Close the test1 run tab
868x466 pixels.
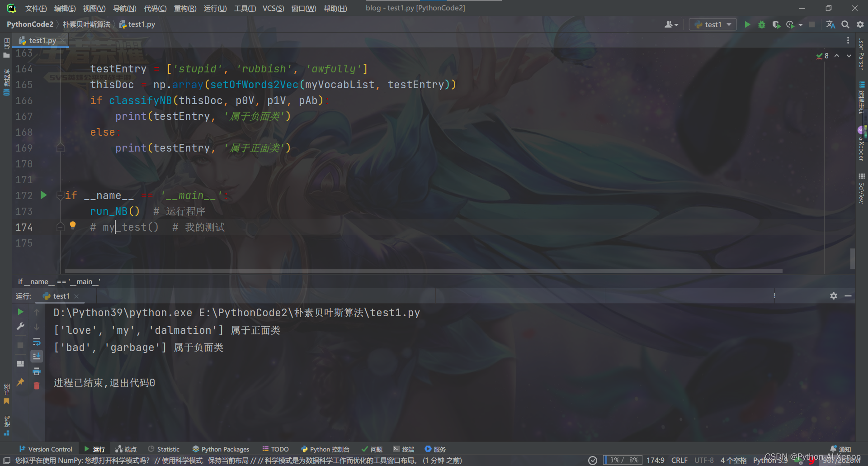tap(76, 296)
